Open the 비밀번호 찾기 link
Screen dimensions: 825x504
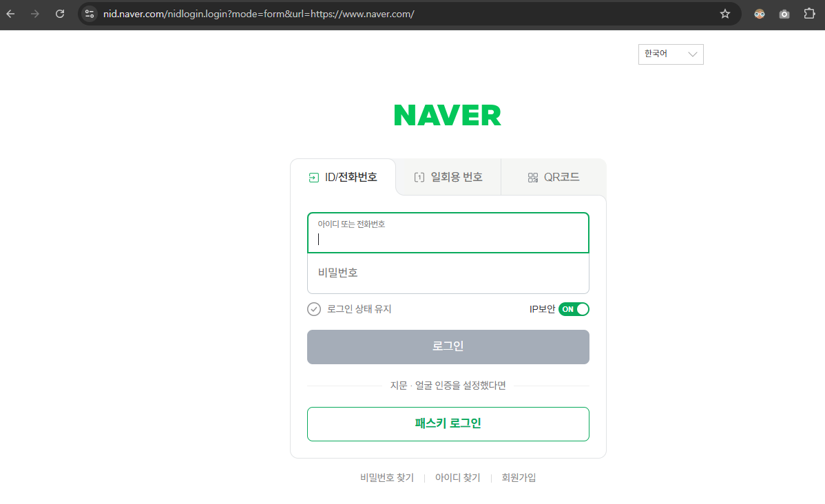387,478
